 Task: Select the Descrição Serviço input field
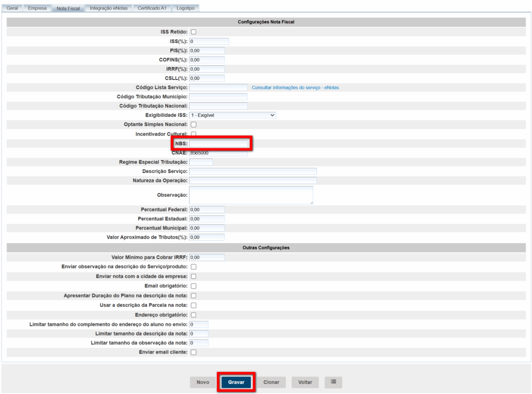(252, 171)
